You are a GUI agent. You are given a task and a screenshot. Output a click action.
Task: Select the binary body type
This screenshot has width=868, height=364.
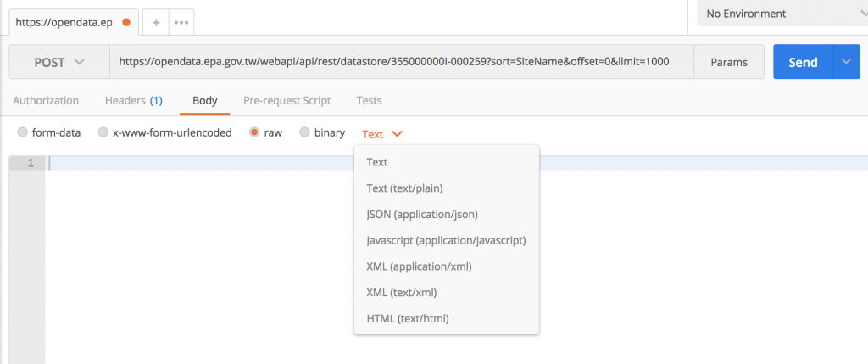[x=304, y=133]
